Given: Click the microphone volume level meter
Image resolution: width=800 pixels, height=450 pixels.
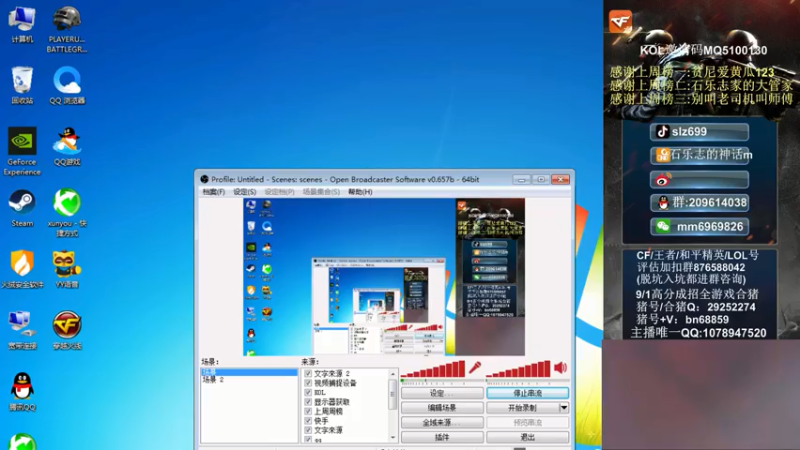Looking at the screenshot, I should 434,369.
